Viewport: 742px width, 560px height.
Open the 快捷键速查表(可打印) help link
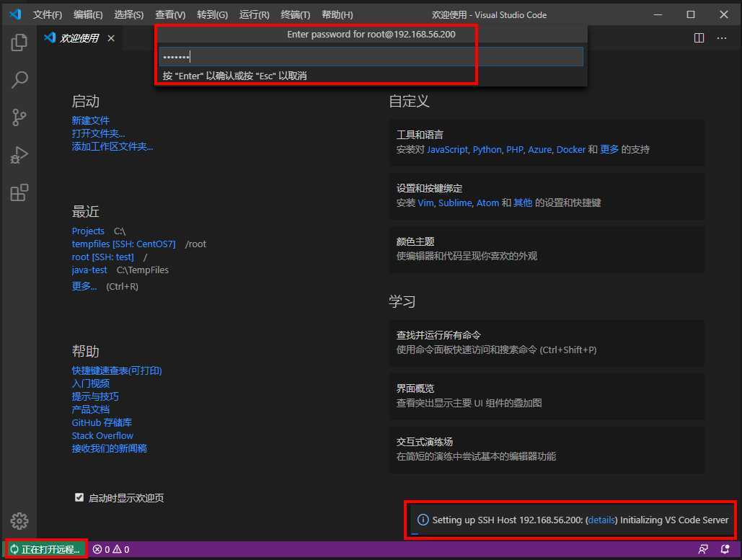tap(117, 370)
